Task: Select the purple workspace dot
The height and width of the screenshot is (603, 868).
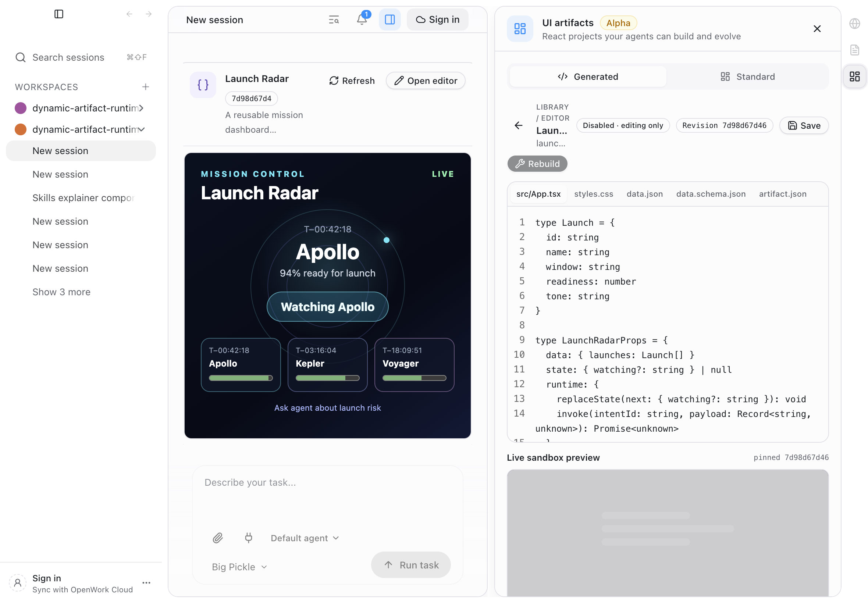Action: (20, 108)
